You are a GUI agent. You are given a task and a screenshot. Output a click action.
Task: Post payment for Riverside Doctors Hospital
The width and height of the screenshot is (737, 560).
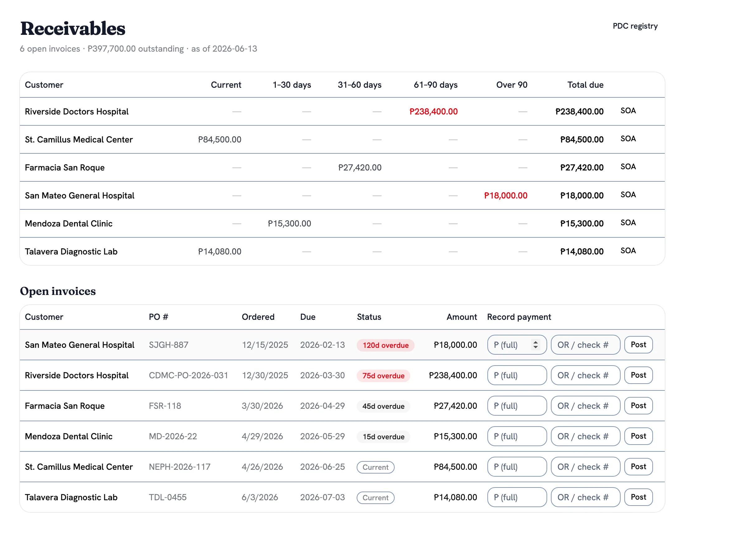(638, 375)
